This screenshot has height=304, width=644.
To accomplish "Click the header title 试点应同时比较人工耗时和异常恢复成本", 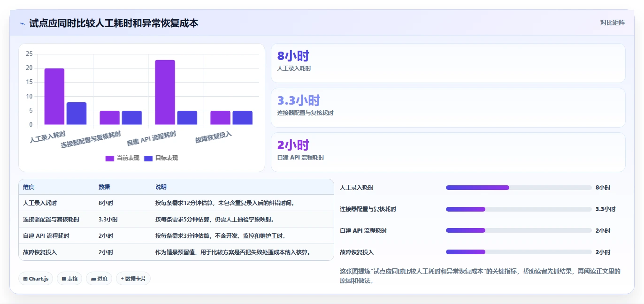I will (x=114, y=23).
